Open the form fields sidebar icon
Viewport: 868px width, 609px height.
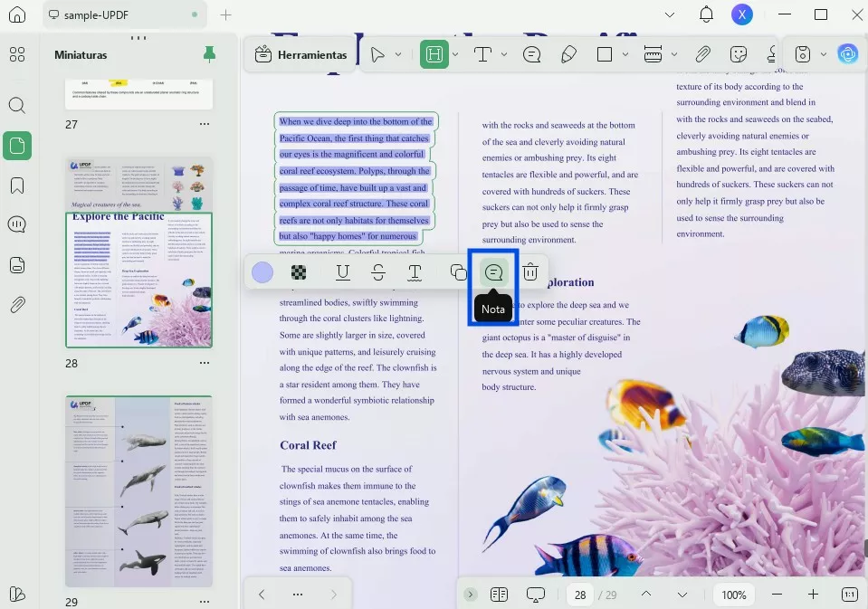pyautogui.click(x=17, y=264)
